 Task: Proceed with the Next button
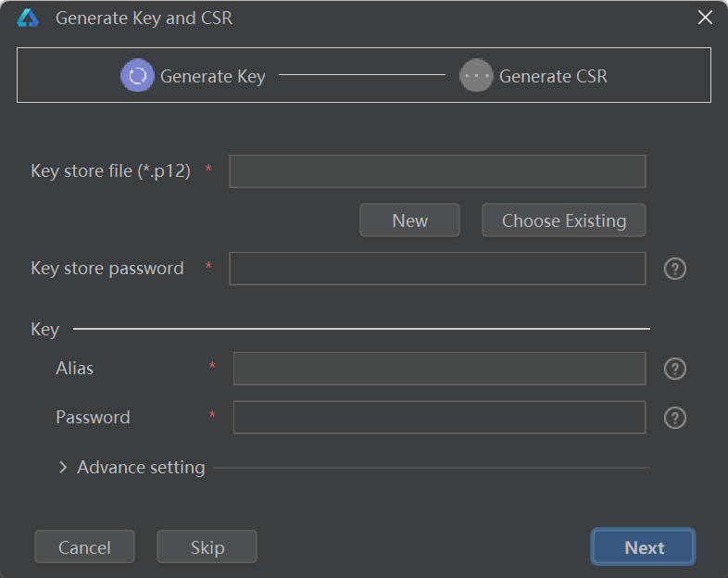643,547
